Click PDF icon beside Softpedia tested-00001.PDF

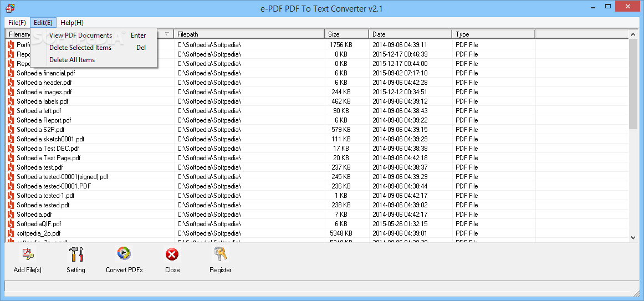tap(11, 186)
